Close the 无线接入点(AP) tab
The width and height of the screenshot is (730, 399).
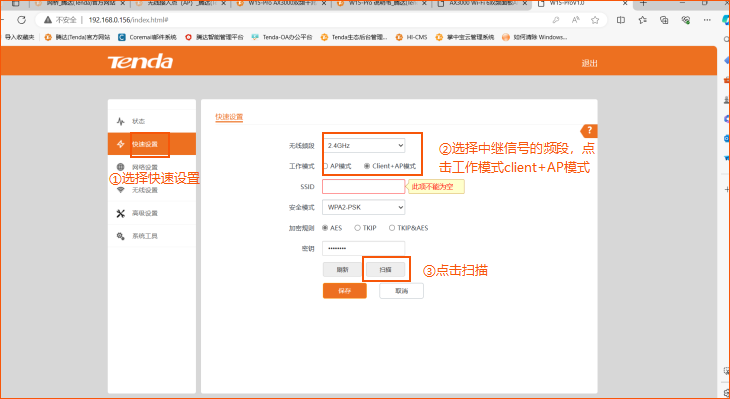223,3
